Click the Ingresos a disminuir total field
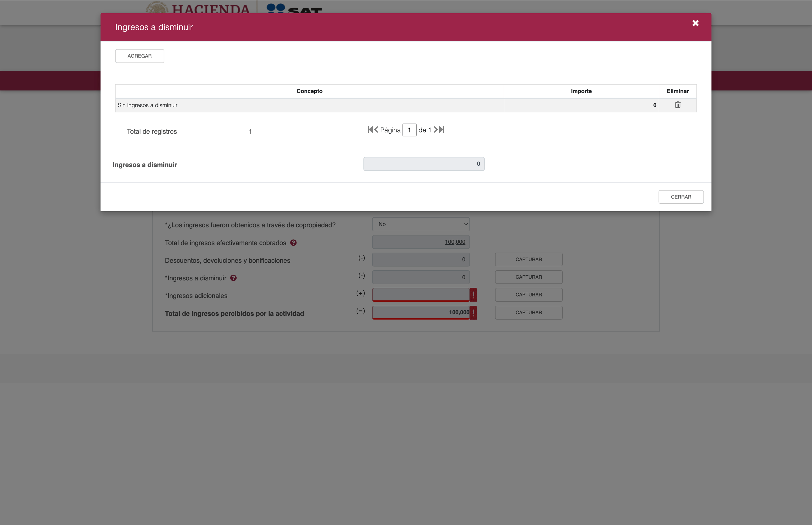812x525 pixels. (423, 164)
